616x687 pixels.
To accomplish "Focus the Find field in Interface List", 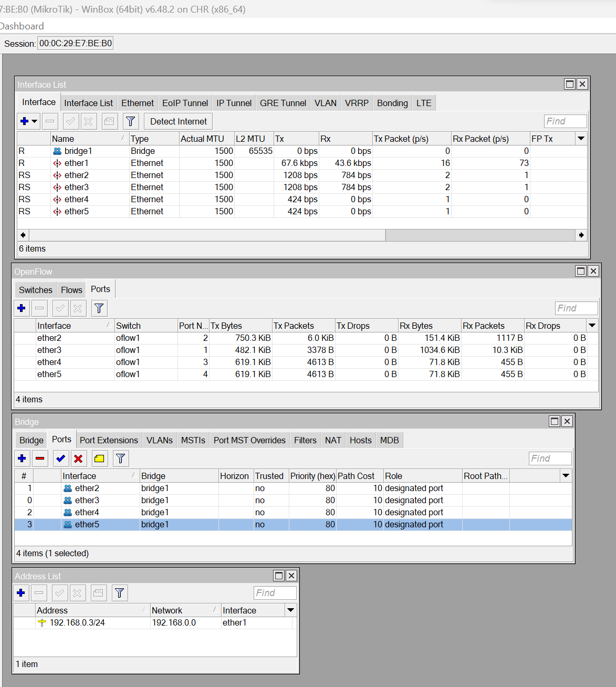I will point(566,121).
